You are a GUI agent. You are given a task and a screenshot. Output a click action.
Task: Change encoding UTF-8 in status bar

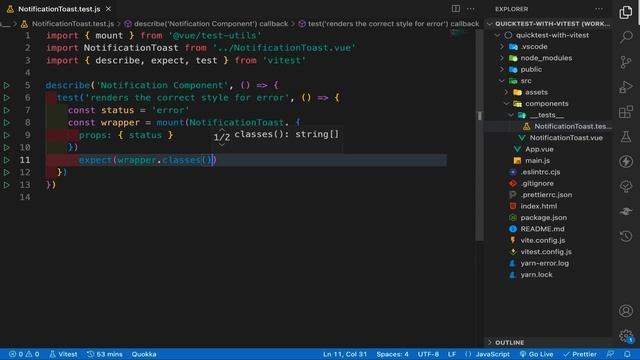click(428, 354)
